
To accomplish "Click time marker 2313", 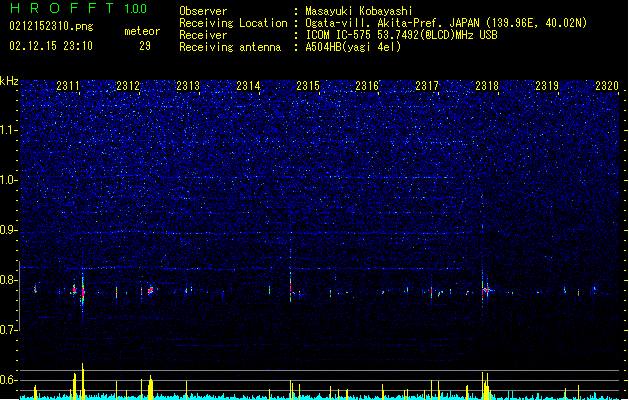I will (x=188, y=85).
